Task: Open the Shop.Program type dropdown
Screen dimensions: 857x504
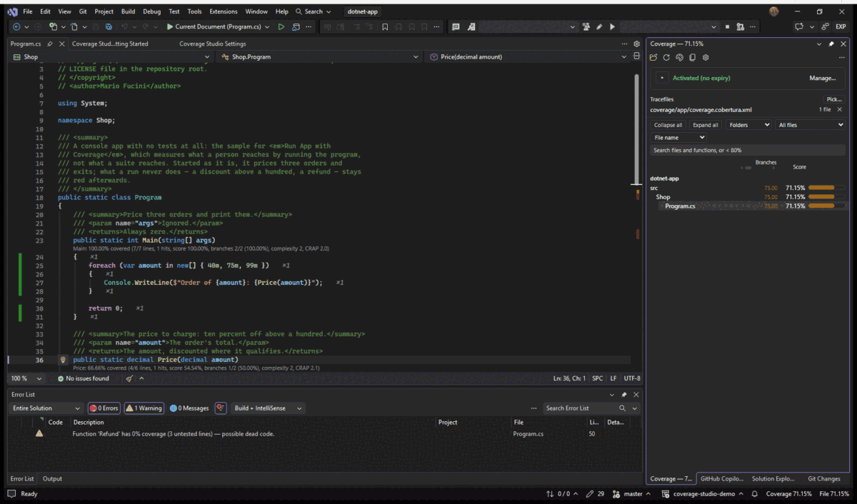Action: tap(319, 56)
